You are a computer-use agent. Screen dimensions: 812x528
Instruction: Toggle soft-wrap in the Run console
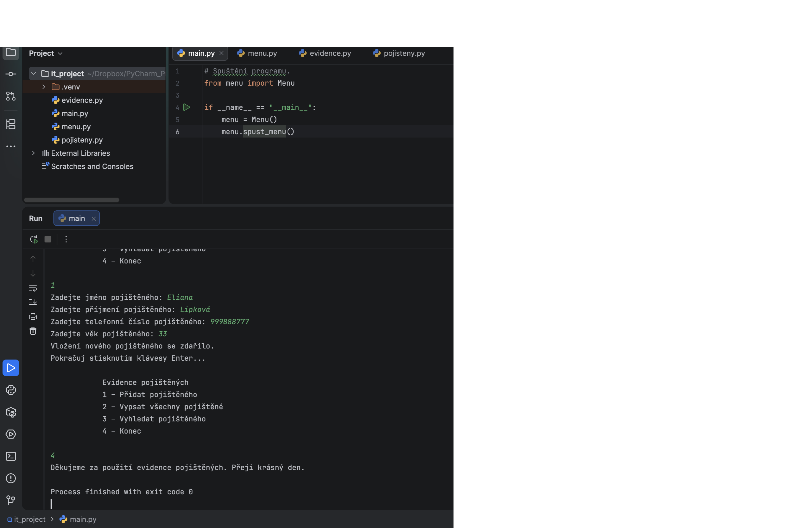(33, 288)
